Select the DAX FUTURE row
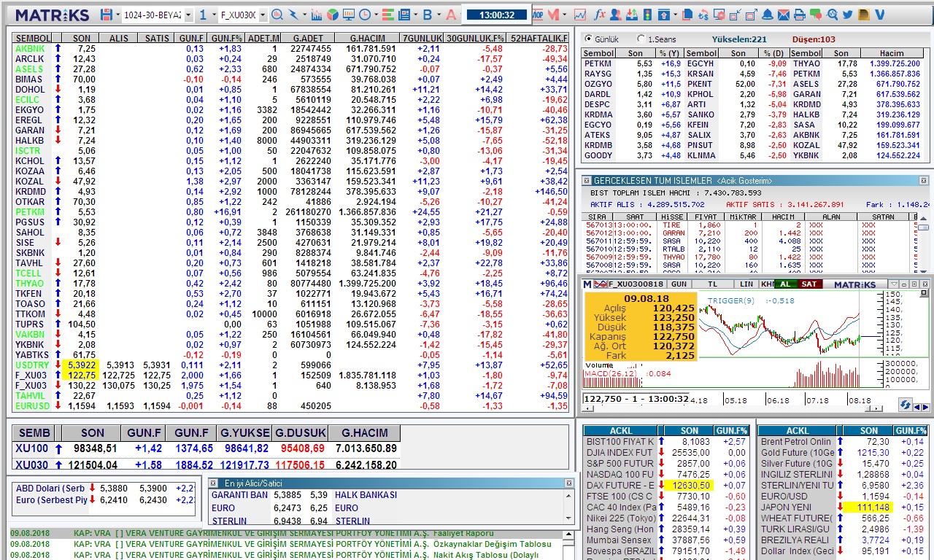This screenshot has height=560, width=934. [x=667, y=485]
